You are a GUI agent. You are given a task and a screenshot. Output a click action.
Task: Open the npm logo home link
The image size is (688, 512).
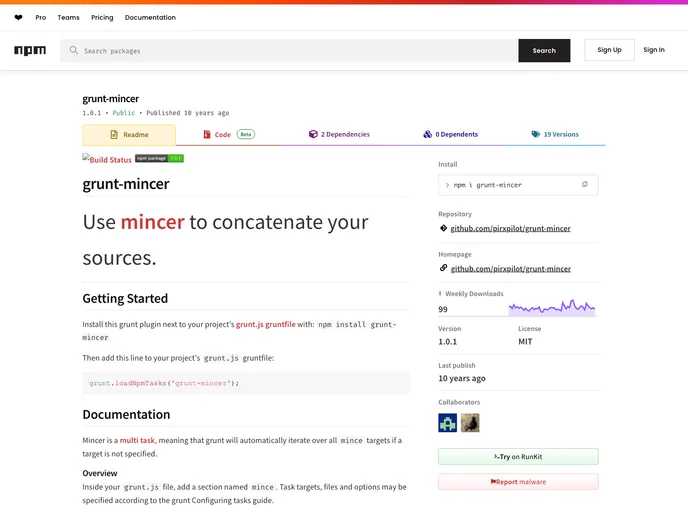point(30,50)
